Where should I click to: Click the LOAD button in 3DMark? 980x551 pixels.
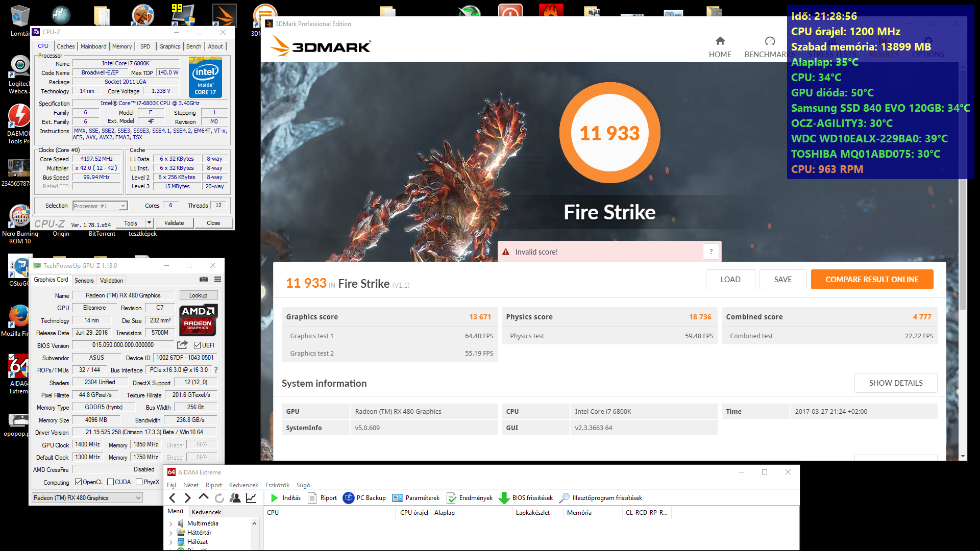coord(730,280)
